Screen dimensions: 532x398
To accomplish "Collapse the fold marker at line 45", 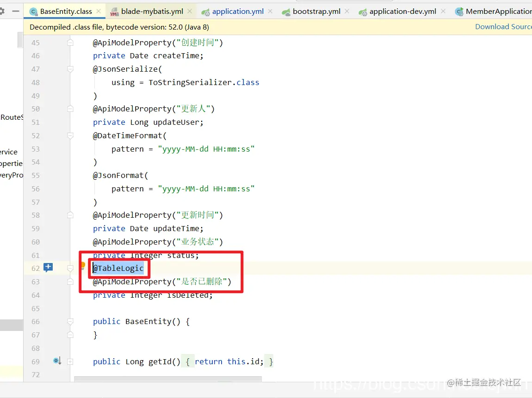I will pyautogui.click(x=70, y=43).
